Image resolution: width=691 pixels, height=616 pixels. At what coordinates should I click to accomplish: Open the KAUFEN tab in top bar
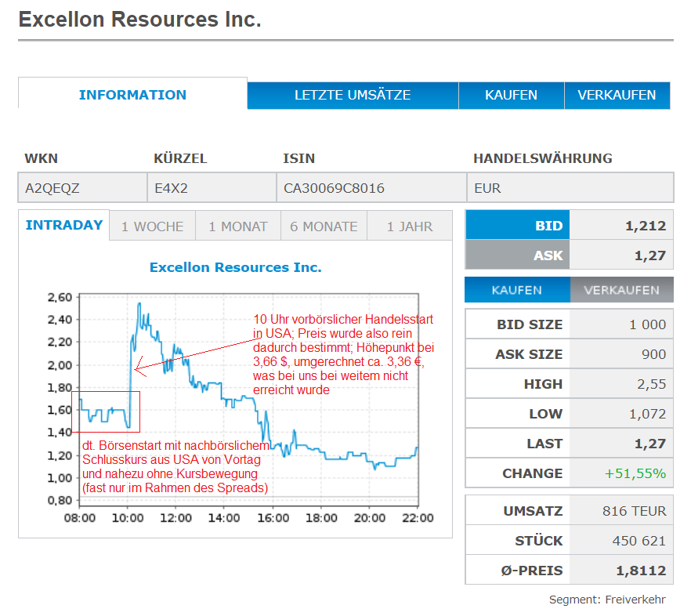click(x=511, y=95)
